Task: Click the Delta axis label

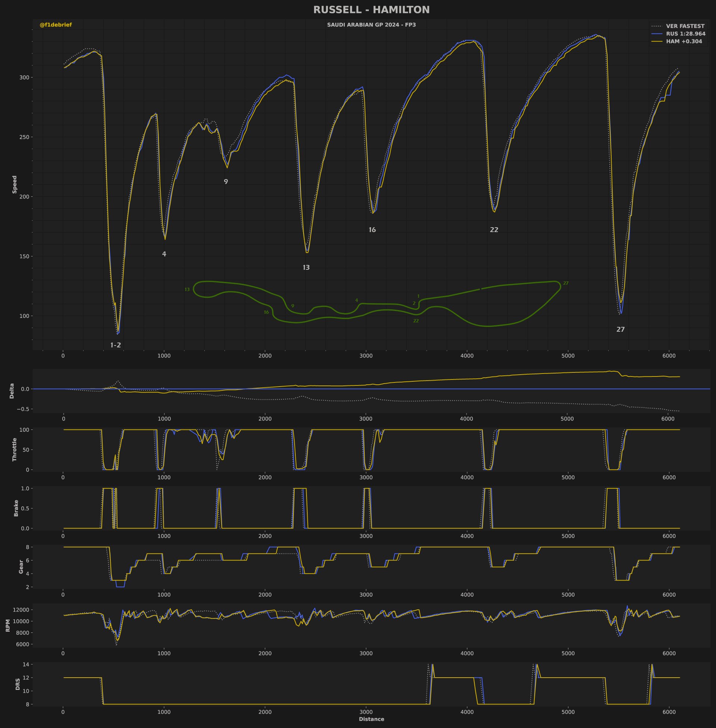Action: click(12, 391)
